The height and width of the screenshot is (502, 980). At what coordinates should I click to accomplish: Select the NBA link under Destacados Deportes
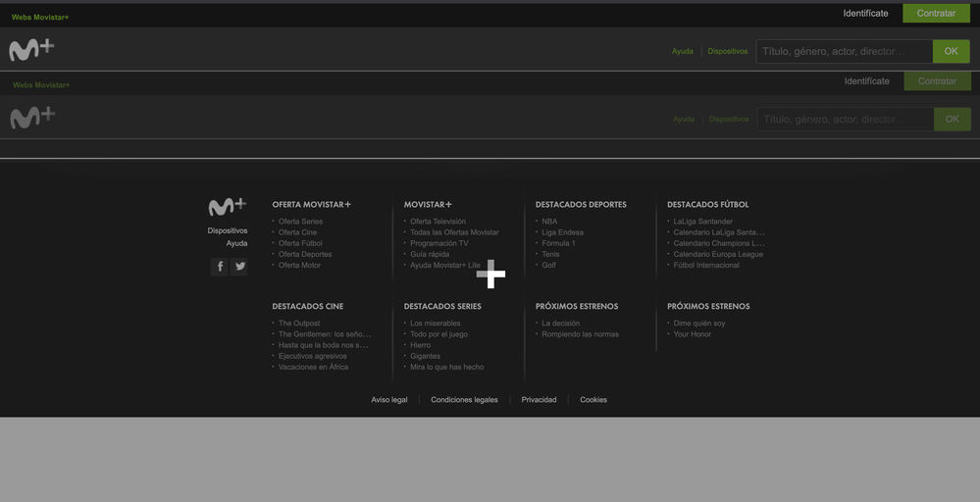tap(549, 222)
